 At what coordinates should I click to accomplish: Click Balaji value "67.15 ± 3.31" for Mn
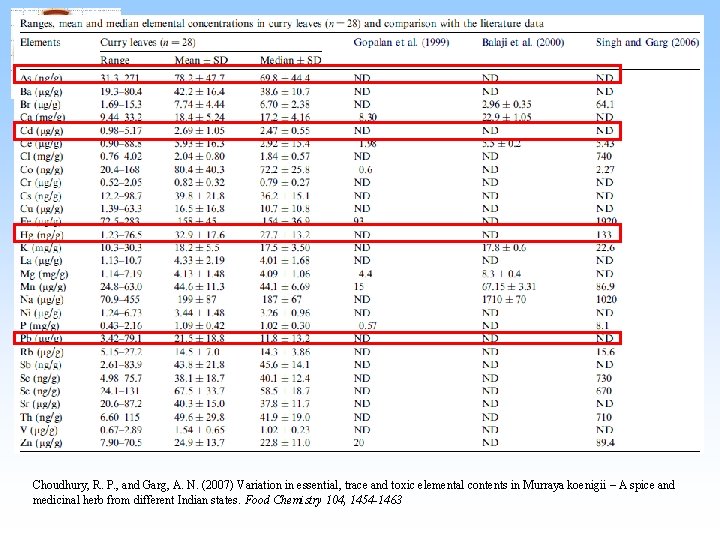509,287
